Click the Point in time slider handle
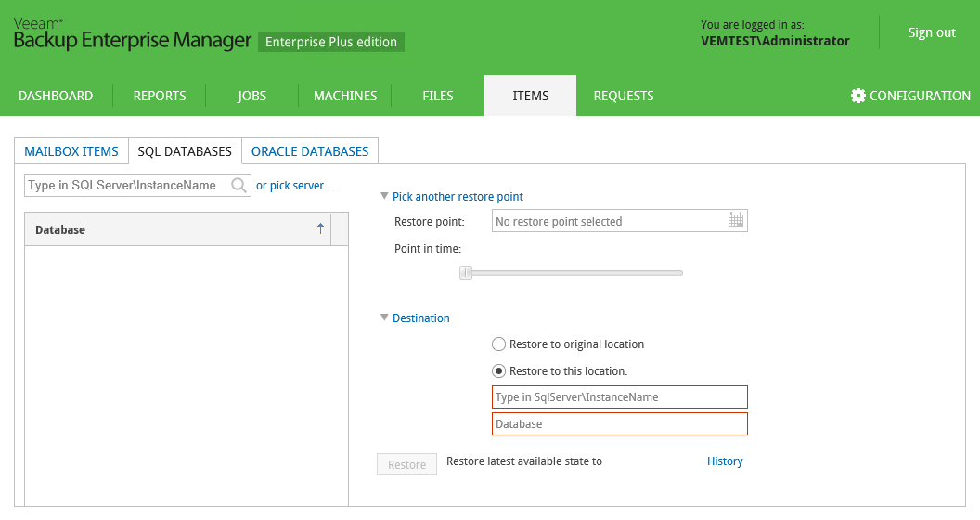 tap(466, 272)
